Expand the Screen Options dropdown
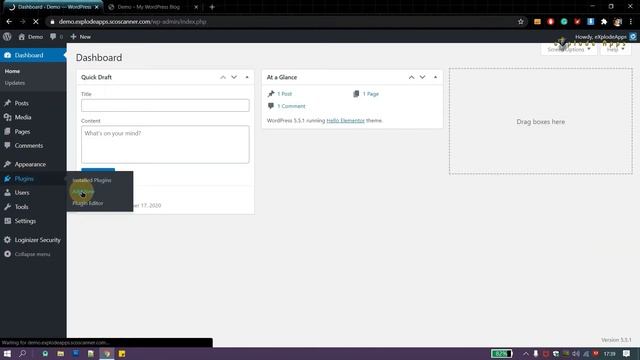 click(x=569, y=49)
